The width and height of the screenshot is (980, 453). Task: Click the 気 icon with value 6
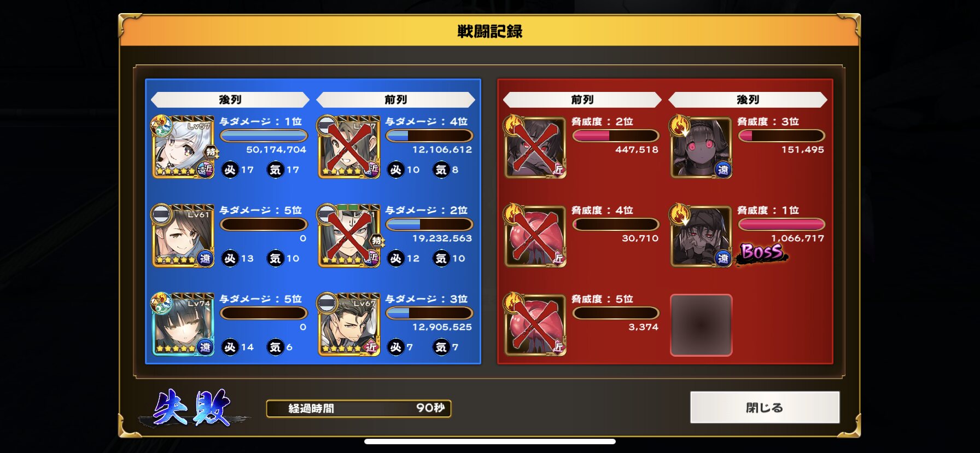click(275, 347)
